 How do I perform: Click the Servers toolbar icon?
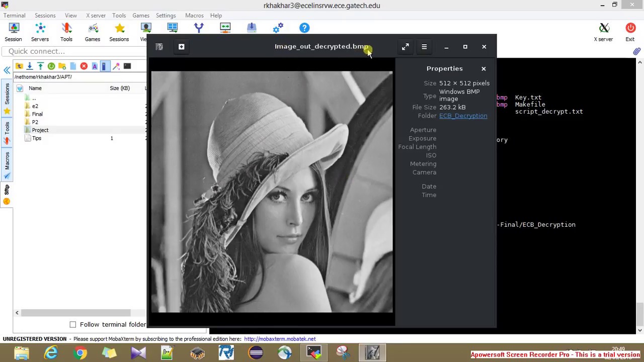click(40, 32)
